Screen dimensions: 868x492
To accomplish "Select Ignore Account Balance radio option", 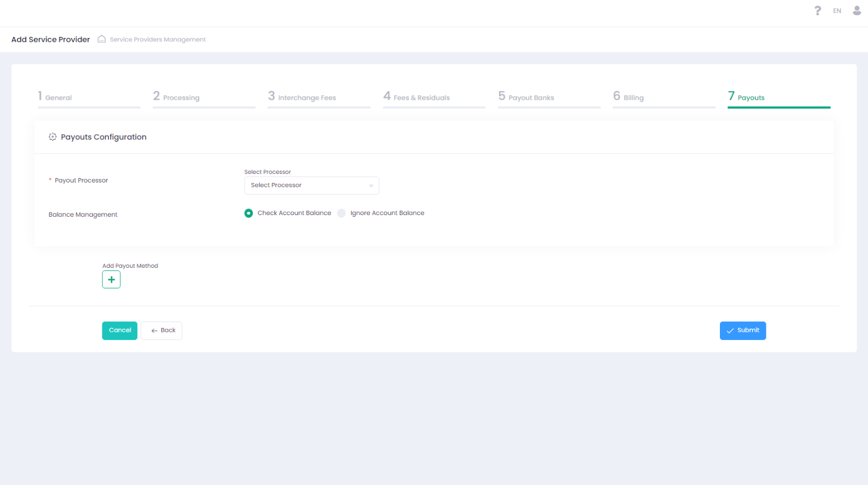I will pyautogui.click(x=341, y=213).
